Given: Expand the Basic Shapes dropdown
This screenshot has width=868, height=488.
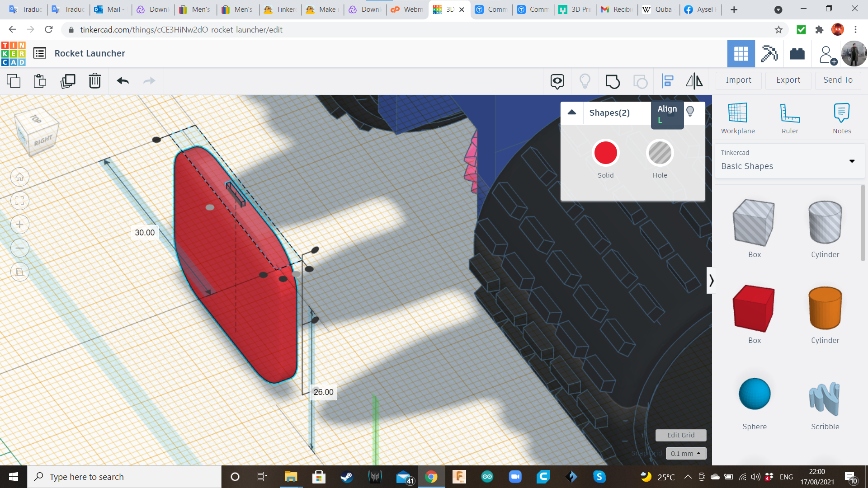Looking at the screenshot, I should [852, 161].
